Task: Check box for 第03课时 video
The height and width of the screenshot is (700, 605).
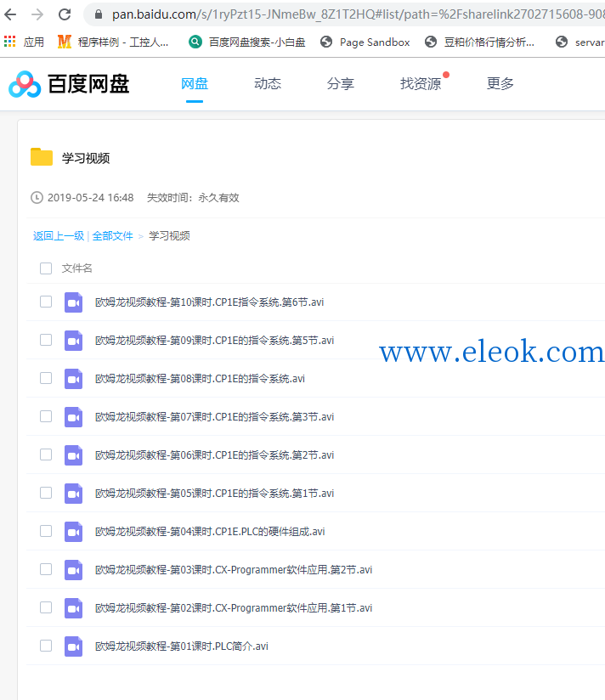Action: click(46, 569)
